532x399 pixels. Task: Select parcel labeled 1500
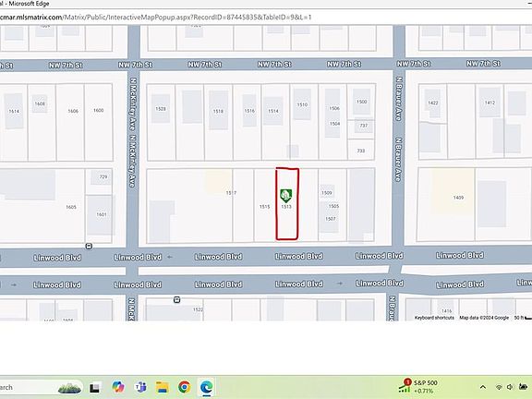coord(362,102)
